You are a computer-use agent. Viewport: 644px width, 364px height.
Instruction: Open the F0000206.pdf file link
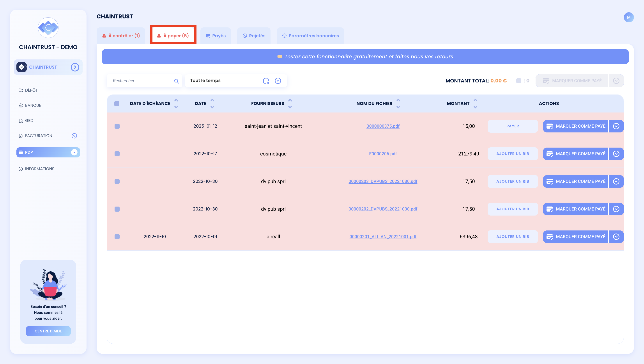pos(383,154)
